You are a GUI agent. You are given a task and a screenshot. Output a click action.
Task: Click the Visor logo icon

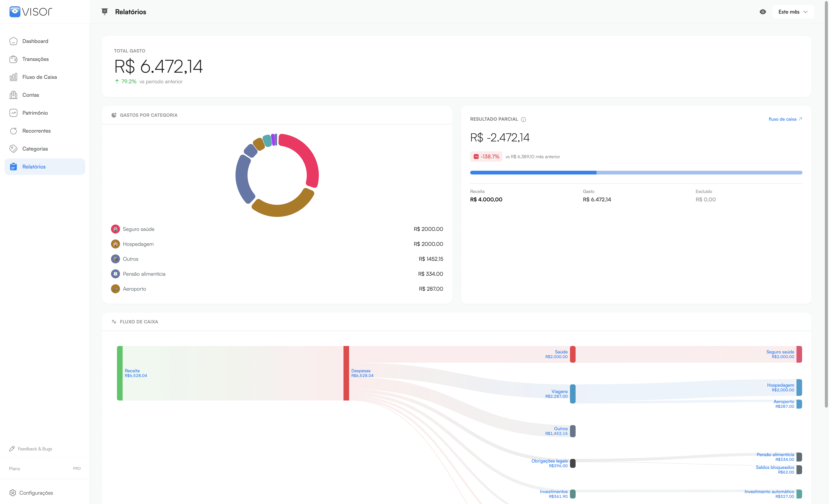[x=14, y=12]
